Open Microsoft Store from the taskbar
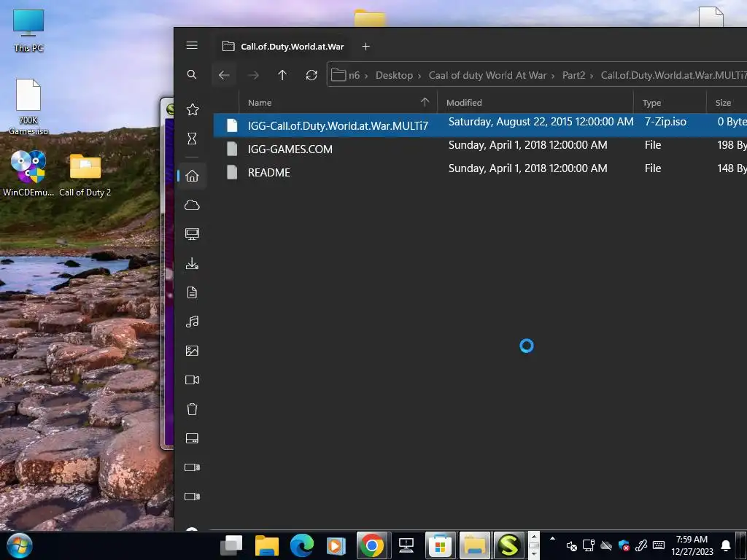The height and width of the screenshot is (560, 747). pyautogui.click(x=440, y=545)
